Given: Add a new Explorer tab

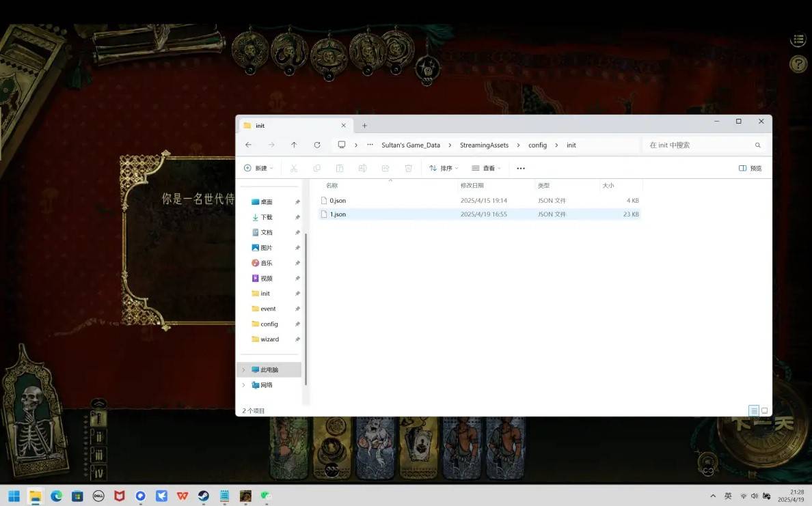Looking at the screenshot, I should [364, 126].
